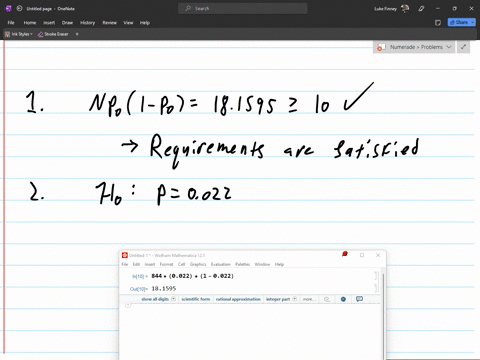Expand the quick toolbar customize arrow
480x360 pixels.
[x=77, y=34]
